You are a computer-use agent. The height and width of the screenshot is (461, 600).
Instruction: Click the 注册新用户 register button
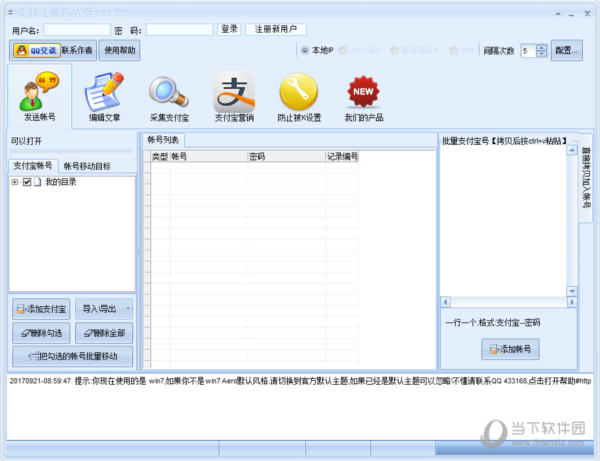tap(276, 29)
